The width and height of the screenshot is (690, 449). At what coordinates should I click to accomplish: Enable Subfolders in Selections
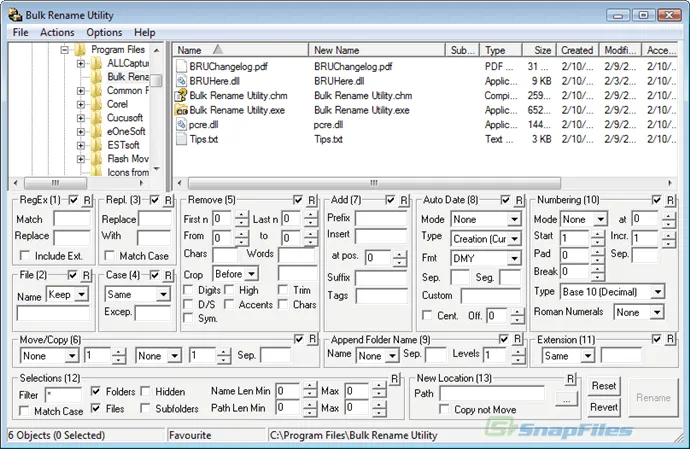coord(145,409)
